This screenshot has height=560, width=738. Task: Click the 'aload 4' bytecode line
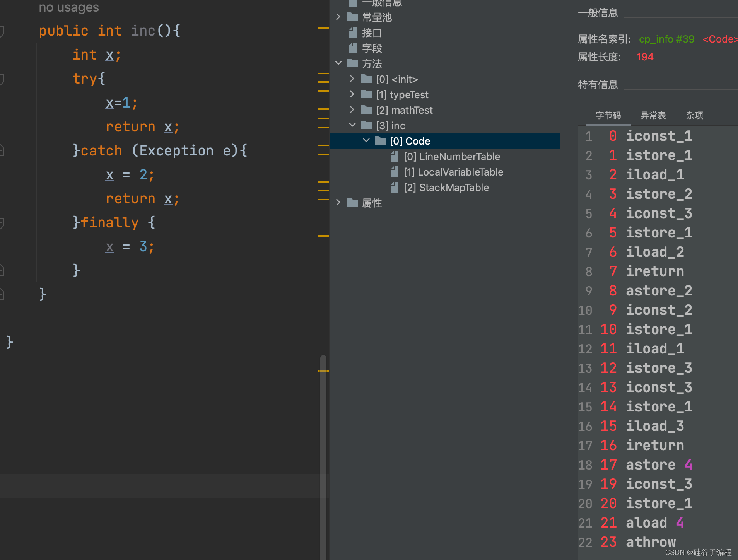point(655,522)
